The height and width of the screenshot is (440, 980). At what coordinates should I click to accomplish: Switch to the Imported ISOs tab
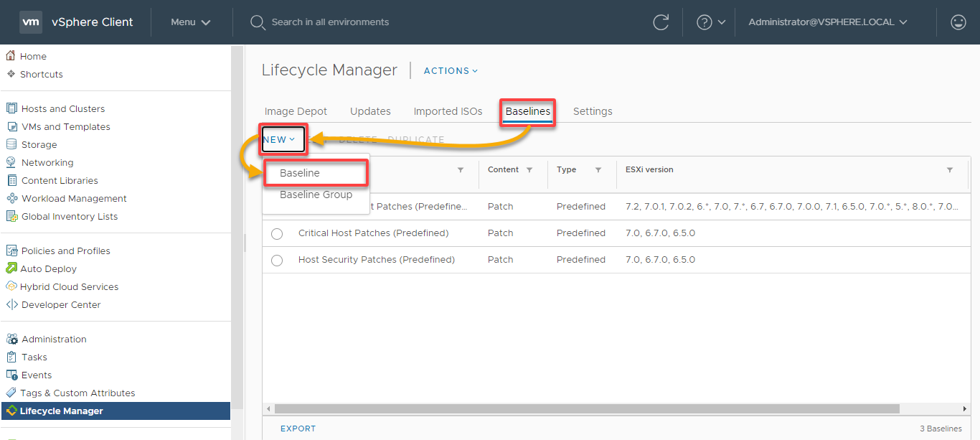[448, 111]
